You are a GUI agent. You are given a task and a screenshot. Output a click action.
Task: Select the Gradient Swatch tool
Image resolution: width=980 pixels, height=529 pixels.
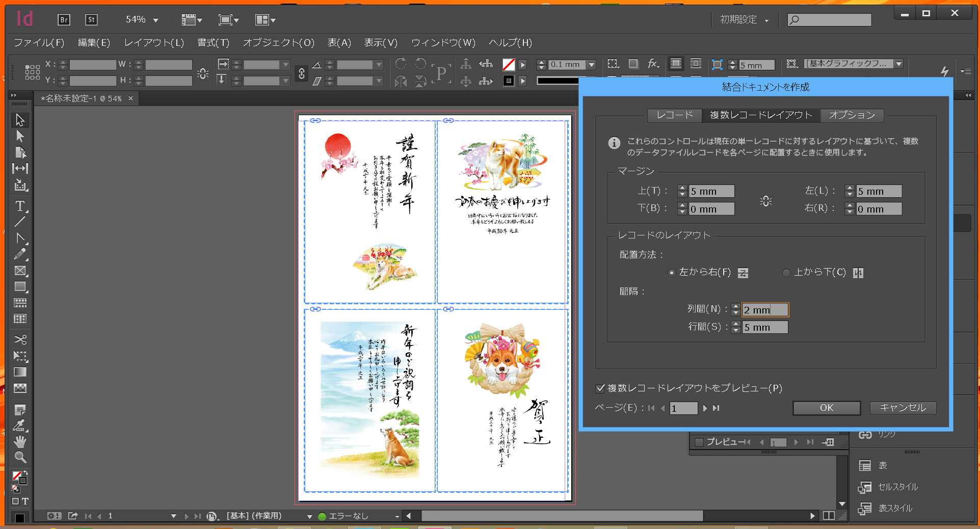pos(20,372)
